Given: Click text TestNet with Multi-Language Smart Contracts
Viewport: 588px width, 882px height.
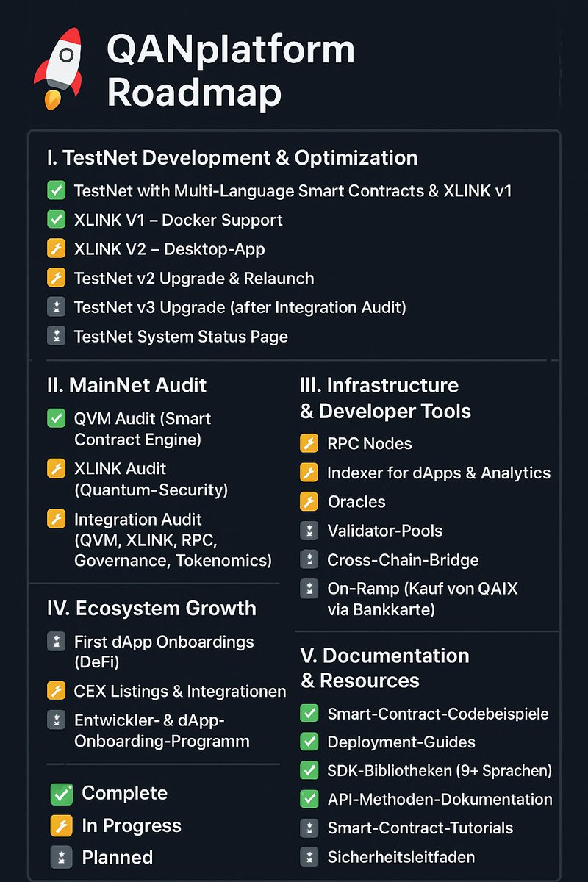Looking at the screenshot, I should click(x=293, y=191).
